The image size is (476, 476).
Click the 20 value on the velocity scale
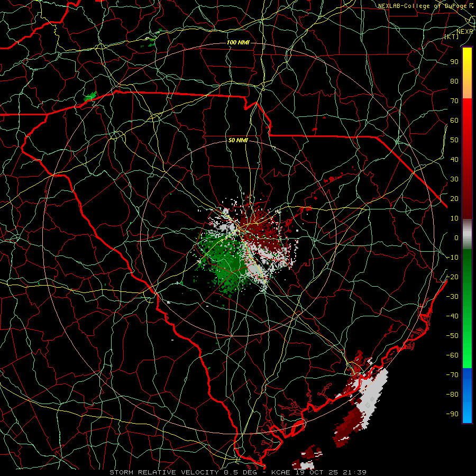pyautogui.click(x=454, y=198)
